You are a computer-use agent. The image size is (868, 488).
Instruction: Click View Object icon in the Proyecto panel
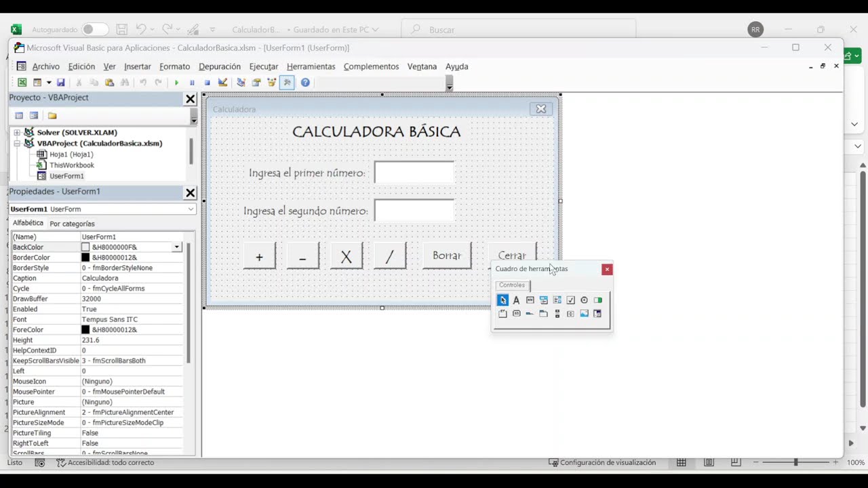34,116
